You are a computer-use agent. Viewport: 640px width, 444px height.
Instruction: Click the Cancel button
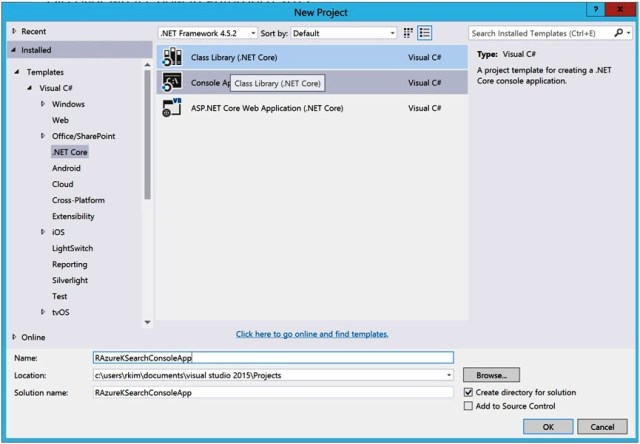602,426
